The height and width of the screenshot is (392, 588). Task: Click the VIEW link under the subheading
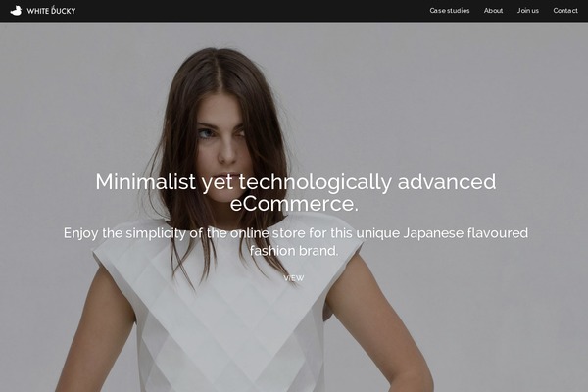[294, 278]
